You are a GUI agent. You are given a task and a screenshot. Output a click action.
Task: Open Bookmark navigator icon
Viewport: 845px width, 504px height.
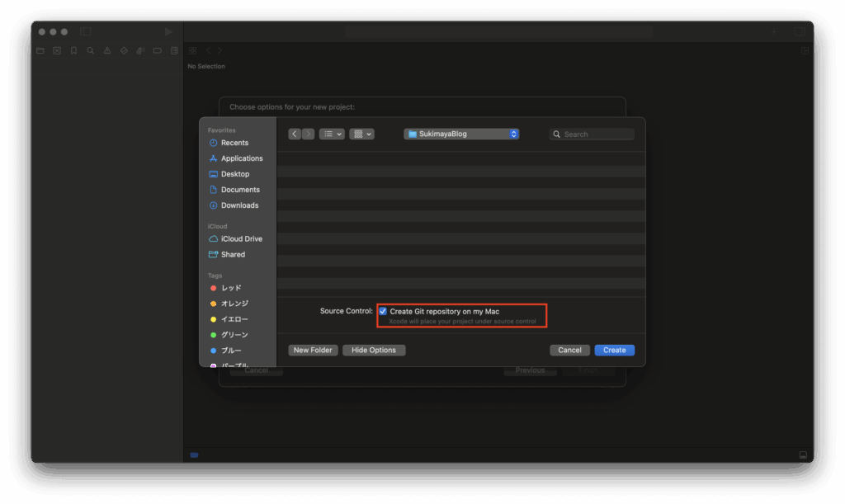pyautogui.click(x=73, y=50)
